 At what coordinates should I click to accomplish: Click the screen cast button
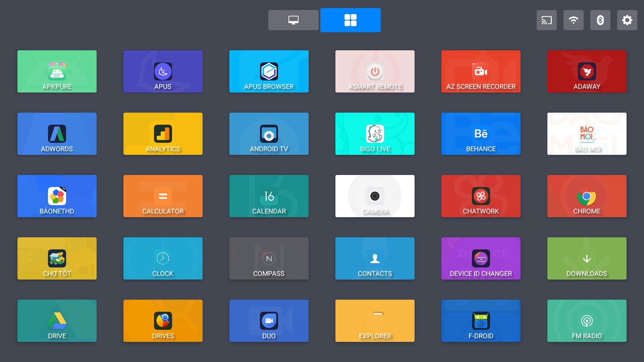click(546, 20)
